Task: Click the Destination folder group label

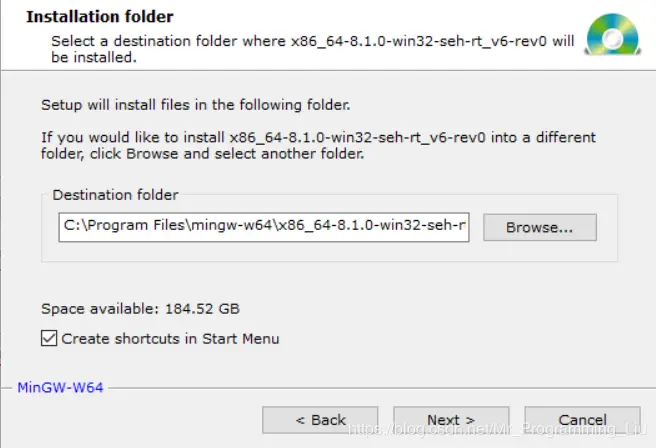Action: point(115,195)
